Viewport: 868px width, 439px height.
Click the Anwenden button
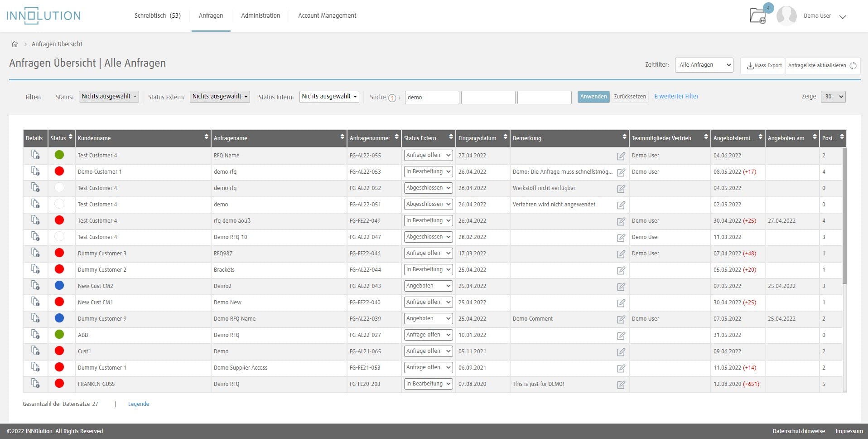point(593,96)
